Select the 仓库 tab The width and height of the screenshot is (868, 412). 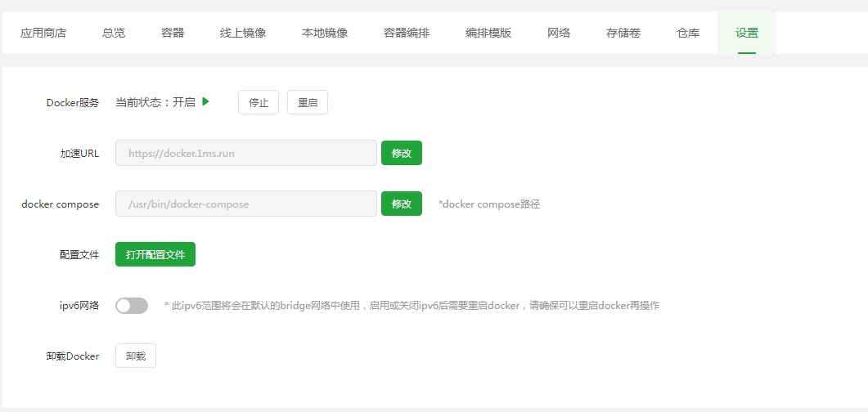coord(688,34)
